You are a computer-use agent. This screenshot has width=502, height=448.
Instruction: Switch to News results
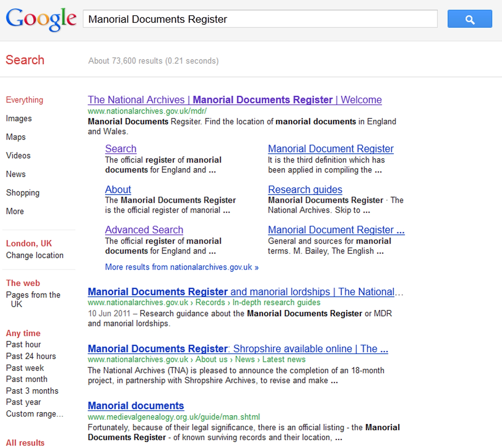(16, 174)
